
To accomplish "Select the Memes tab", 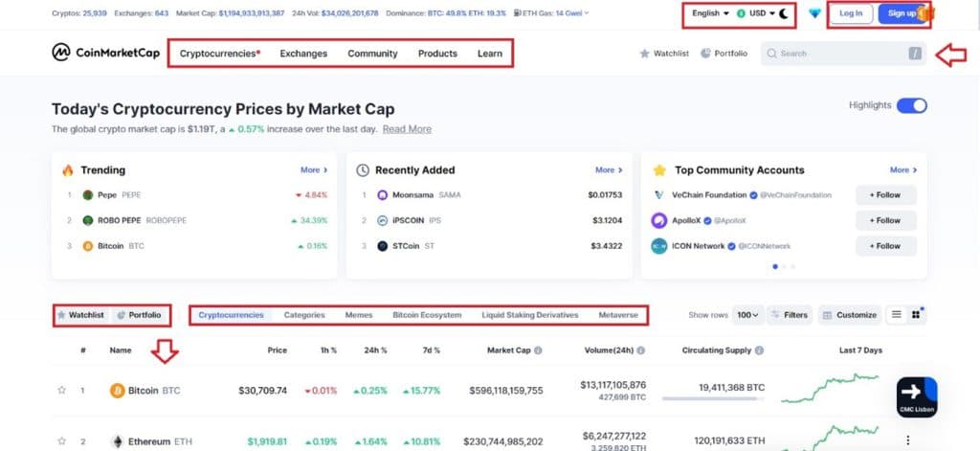I will pyautogui.click(x=359, y=315).
